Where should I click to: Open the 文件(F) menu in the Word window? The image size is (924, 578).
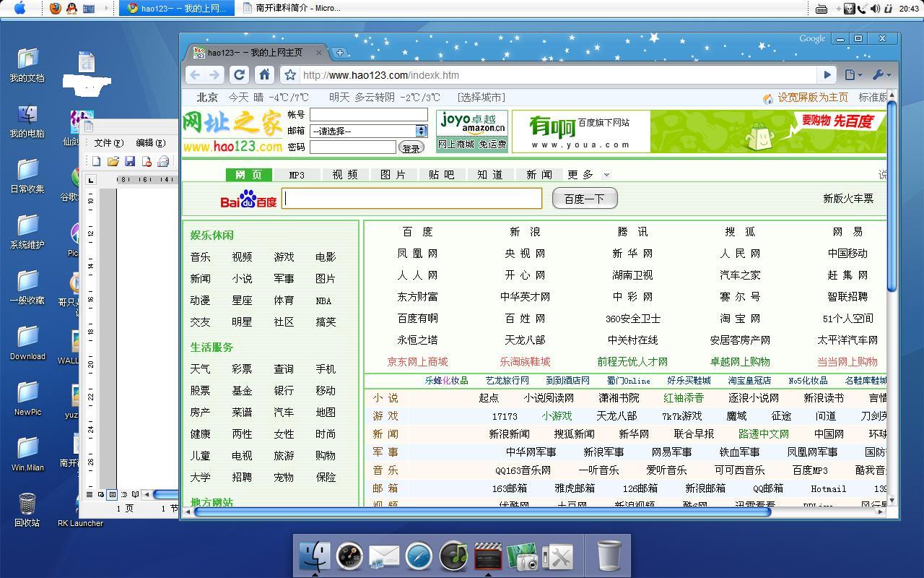[x=109, y=143]
